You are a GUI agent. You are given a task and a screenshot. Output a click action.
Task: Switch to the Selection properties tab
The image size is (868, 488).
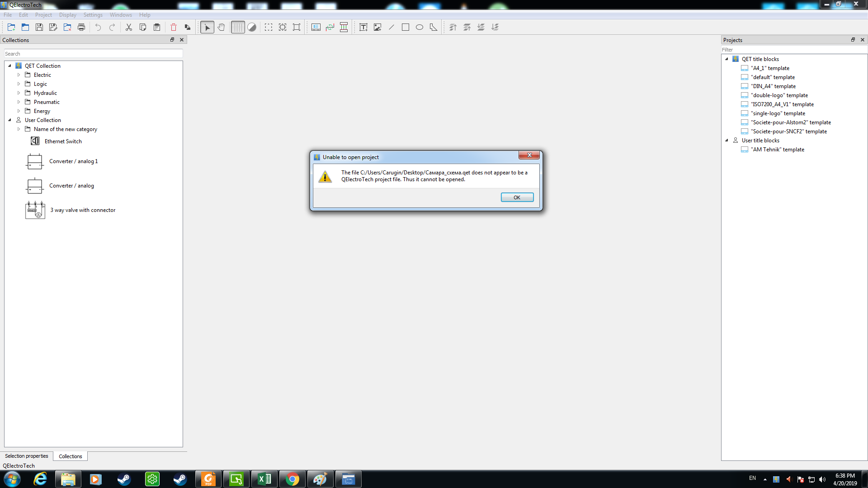click(27, 456)
